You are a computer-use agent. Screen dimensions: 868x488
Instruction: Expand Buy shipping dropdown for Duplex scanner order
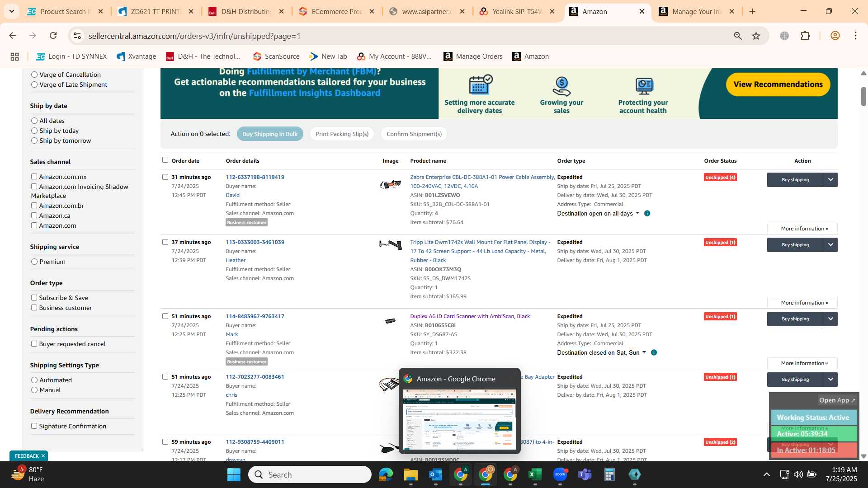(x=830, y=319)
